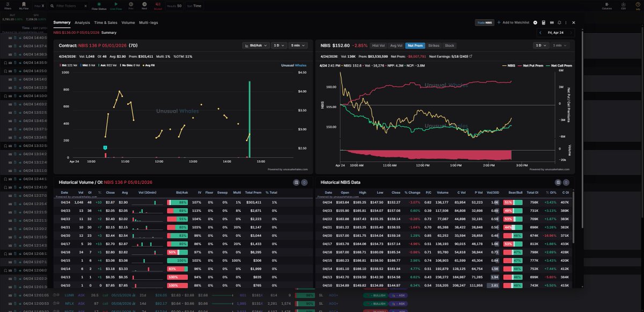The height and width of the screenshot is (312, 644).
Task: Select the Strikes chart mode
Action: pyautogui.click(x=434, y=46)
